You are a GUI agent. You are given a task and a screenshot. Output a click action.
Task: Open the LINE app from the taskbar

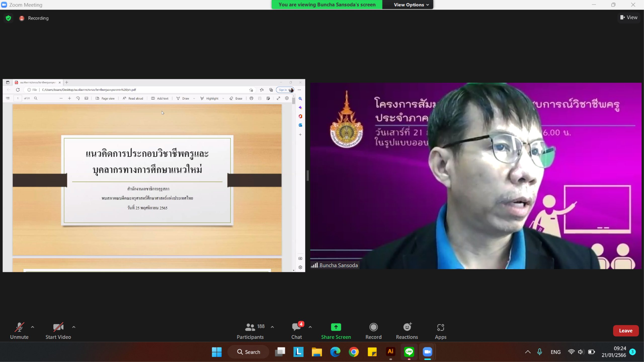coord(409,352)
